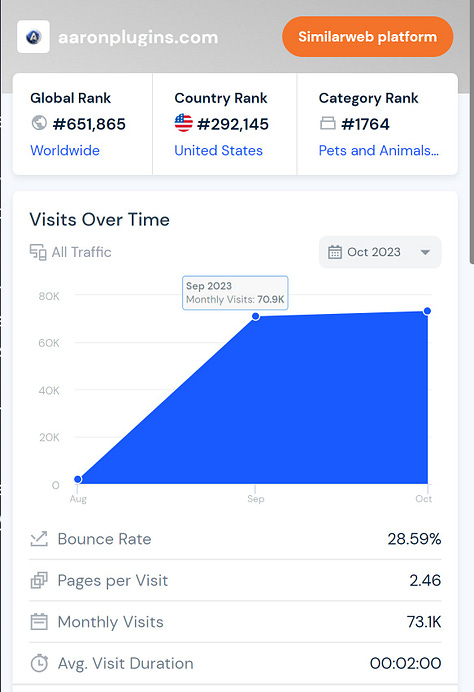Click the United States flag icon
474x692 pixels.
coord(184,123)
